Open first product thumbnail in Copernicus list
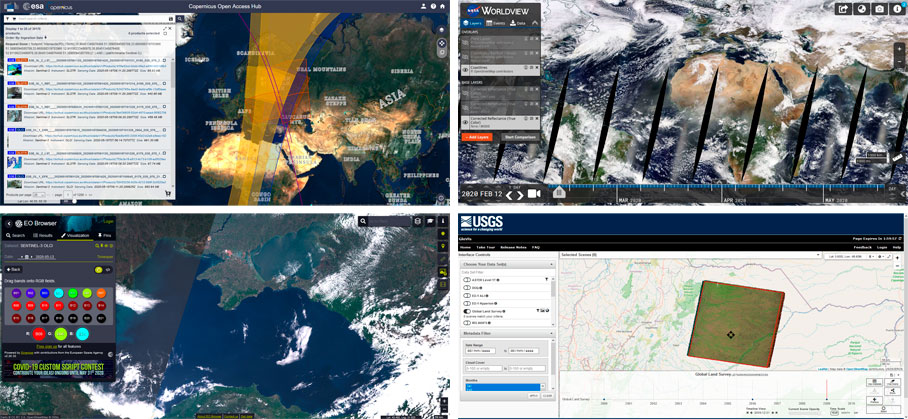The height and width of the screenshot is (419, 908). tap(14, 69)
